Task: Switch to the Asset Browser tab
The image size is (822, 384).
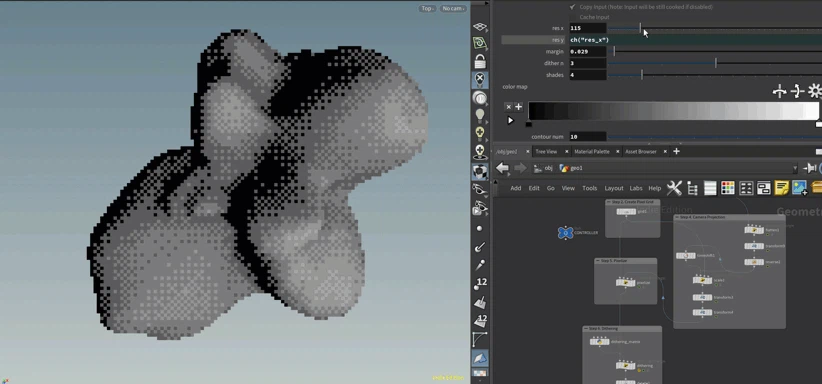Action: [x=641, y=152]
